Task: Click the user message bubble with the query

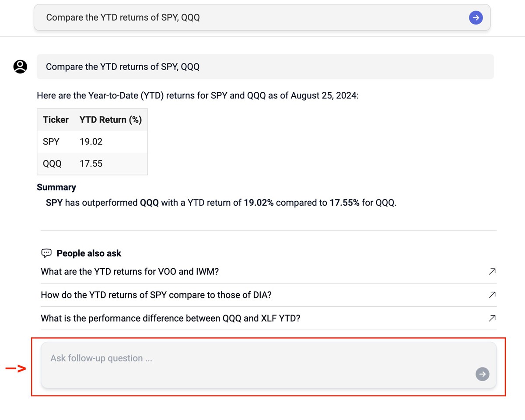Action: pos(265,67)
